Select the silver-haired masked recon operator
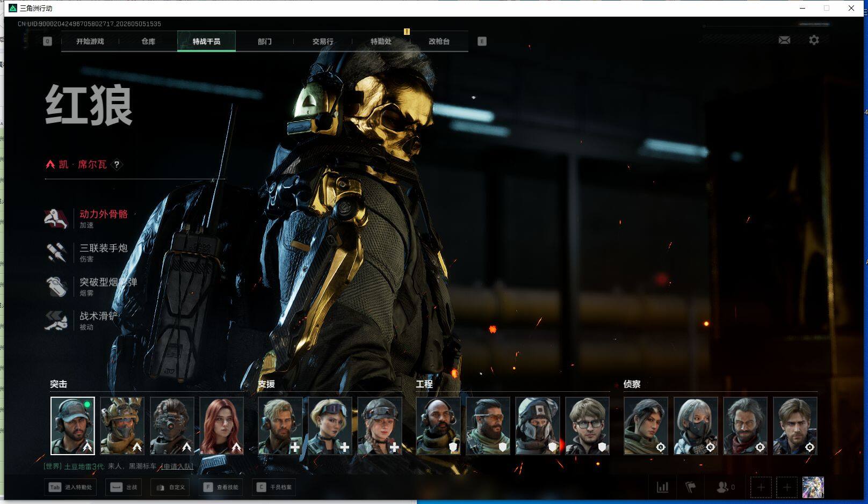 coord(696,426)
